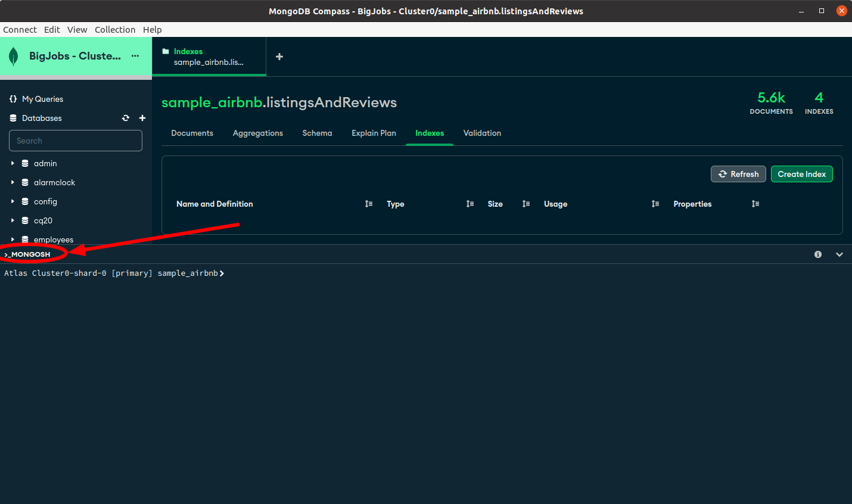Image resolution: width=852 pixels, height=504 pixels.
Task: Focus the database Search field
Action: (x=76, y=141)
